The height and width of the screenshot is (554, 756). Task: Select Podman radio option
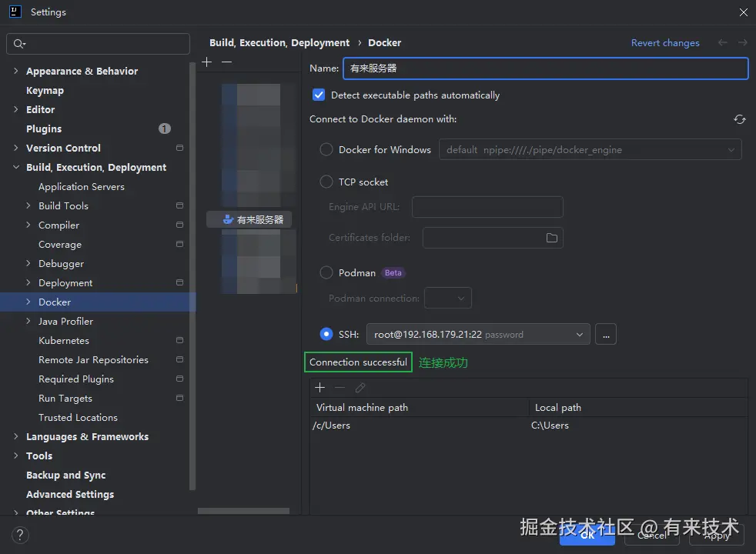click(326, 272)
